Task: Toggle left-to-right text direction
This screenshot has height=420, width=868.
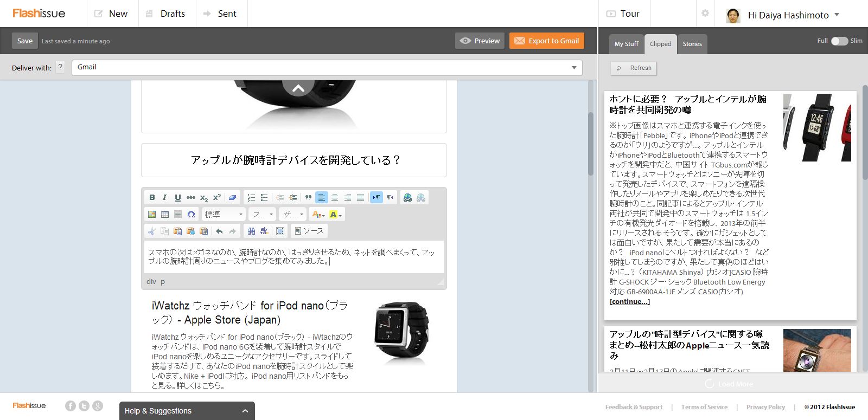Action: coord(376,197)
